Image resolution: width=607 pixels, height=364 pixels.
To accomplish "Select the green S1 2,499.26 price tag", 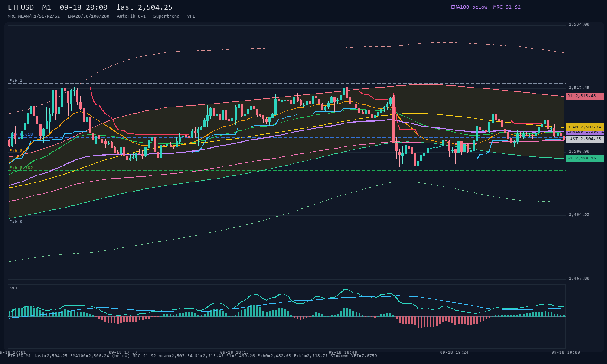I will click(585, 159).
